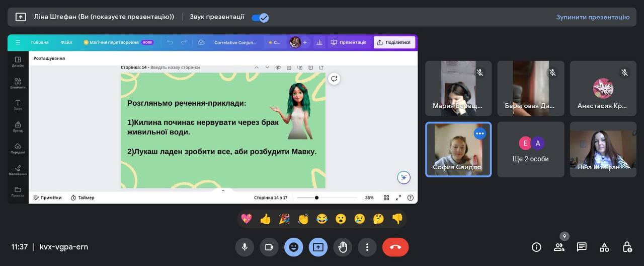The height and width of the screenshot is (266, 644).
Task: Toggle the presentation audio switch
Action: click(x=260, y=17)
